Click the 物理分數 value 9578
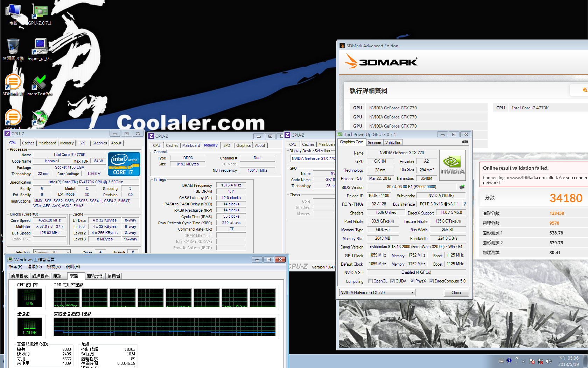Viewport: 588px width, 368px height. point(554,223)
